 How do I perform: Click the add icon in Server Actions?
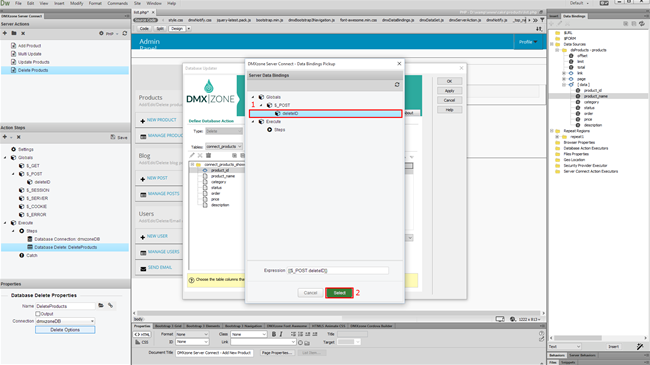point(5,33)
